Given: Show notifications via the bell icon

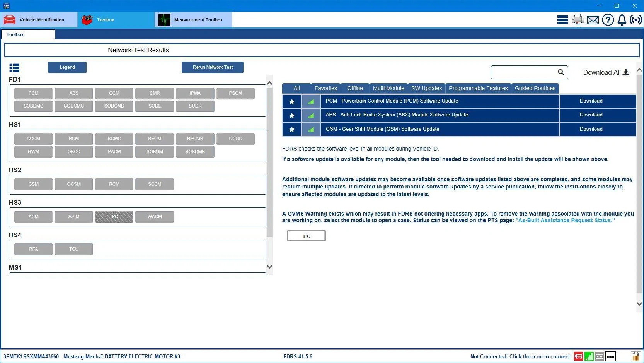Looking at the screenshot, I should click(622, 20).
